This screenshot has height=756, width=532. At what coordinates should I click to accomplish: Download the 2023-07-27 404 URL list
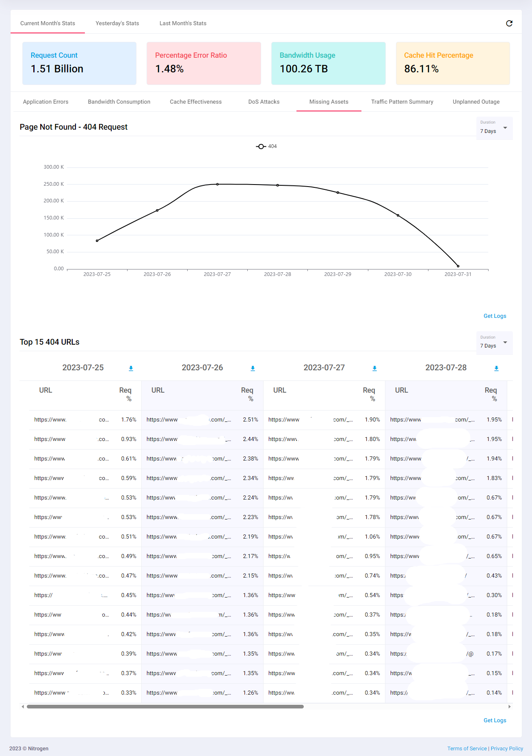tap(374, 368)
